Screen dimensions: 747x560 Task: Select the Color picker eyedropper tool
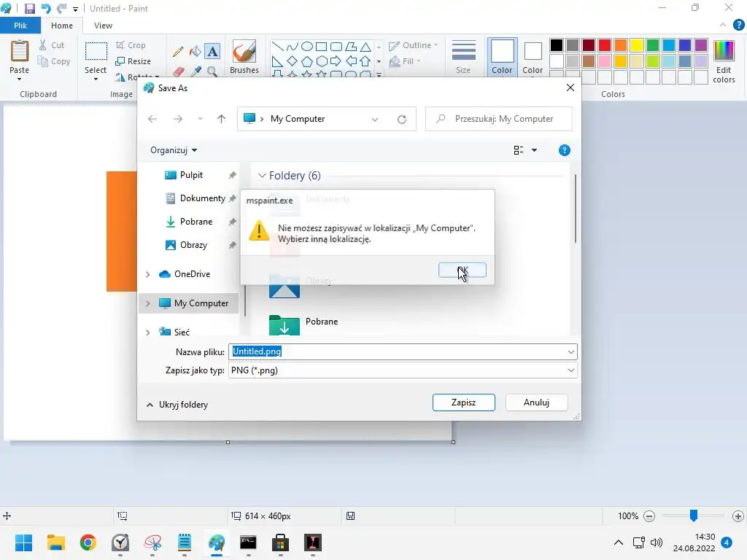point(196,71)
